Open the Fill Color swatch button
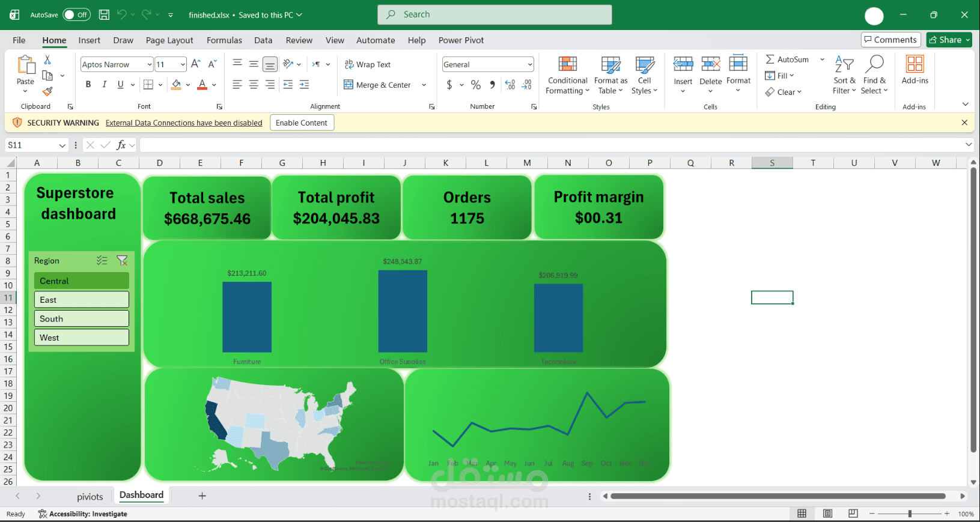The image size is (980, 522). (x=176, y=85)
